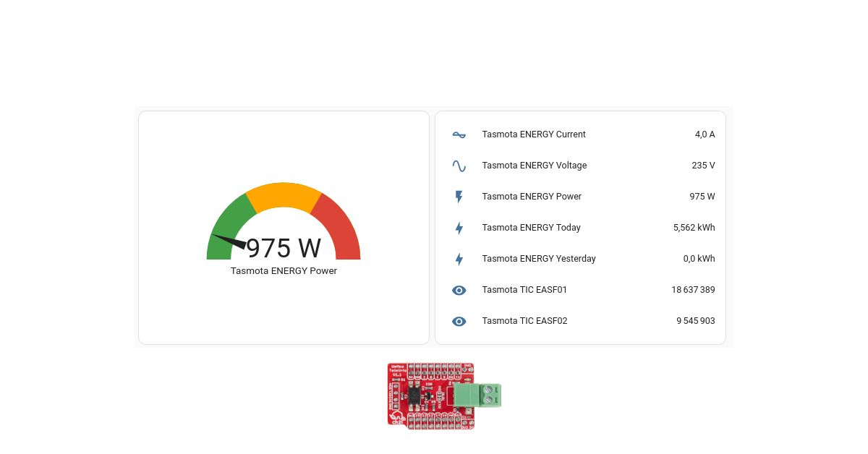
Task: Click the 9 545 903 EASF02 value
Action: pyautogui.click(x=696, y=321)
